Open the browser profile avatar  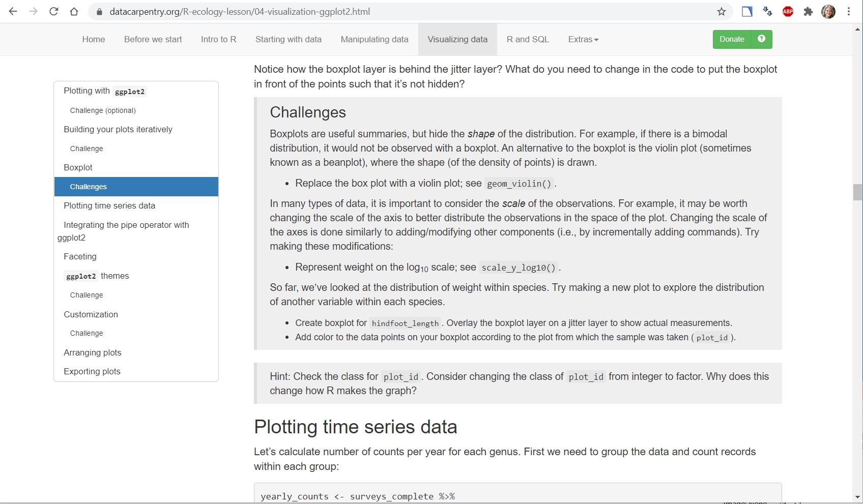(829, 11)
